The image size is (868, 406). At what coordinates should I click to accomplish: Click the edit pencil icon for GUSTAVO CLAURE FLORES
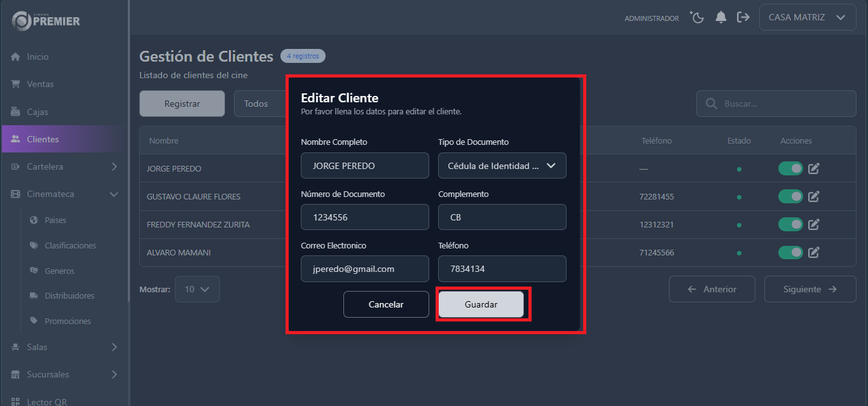[x=814, y=196]
